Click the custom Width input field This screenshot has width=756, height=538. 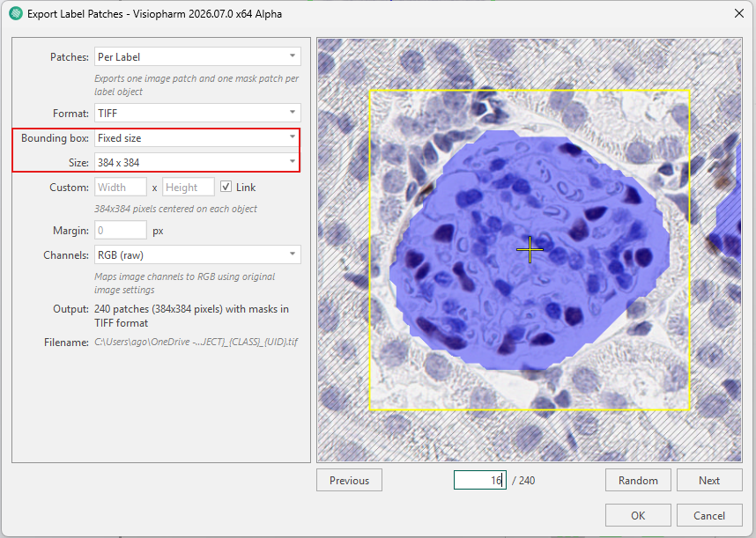tap(121, 187)
